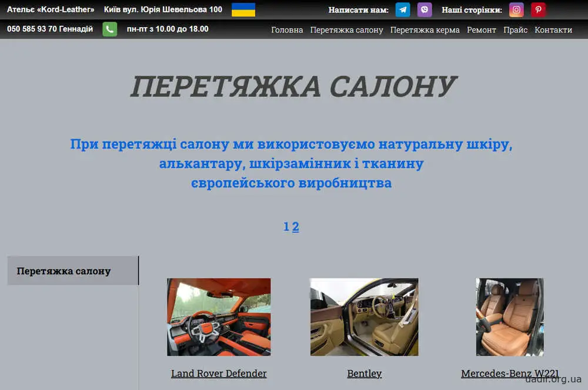Open the Telegram messenger icon
Screen dimensions: 588x390
pyautogui.click(x=402, y=9)
